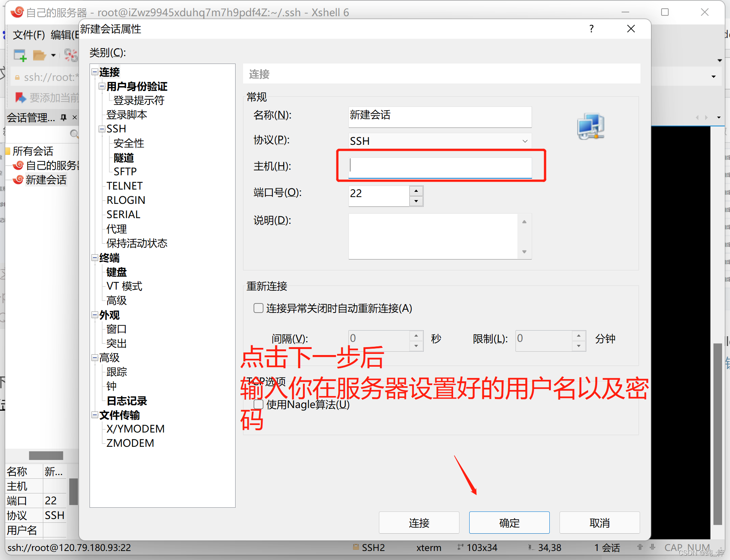Screen dimensions: 730x560
Task: Click the session manager horizontal scrollbar
Action: (46, 455)
